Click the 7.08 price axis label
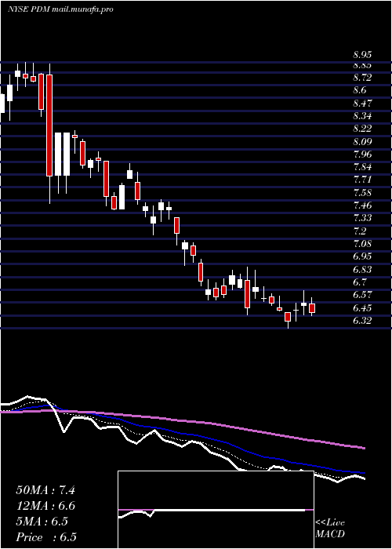 tap(362, 244)
